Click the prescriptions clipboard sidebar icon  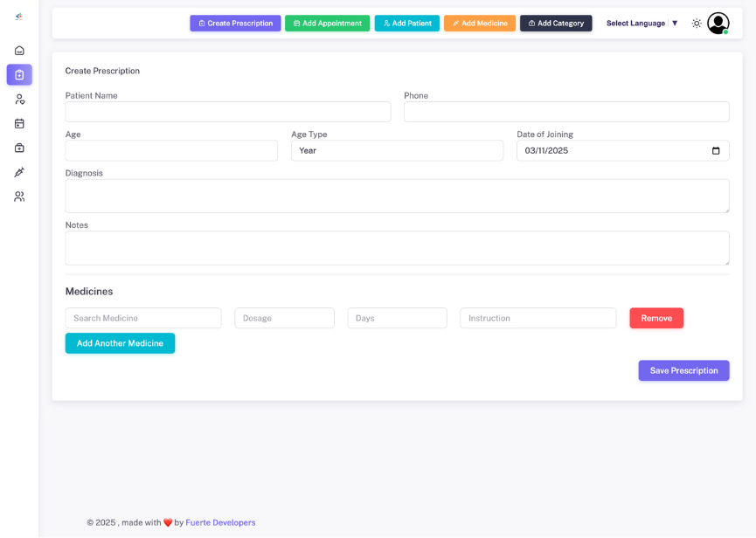(x=19, y=75)
